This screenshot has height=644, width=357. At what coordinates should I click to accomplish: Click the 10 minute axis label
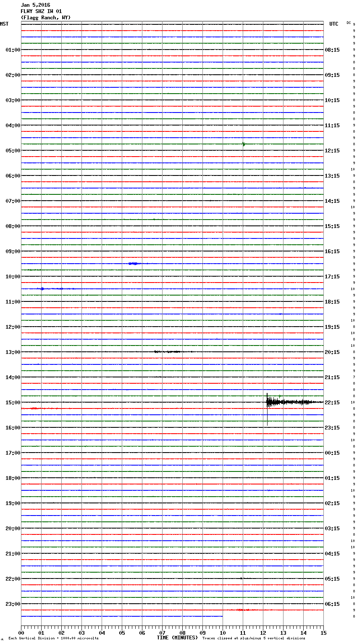pyautogui.click(x=223, y=633)
